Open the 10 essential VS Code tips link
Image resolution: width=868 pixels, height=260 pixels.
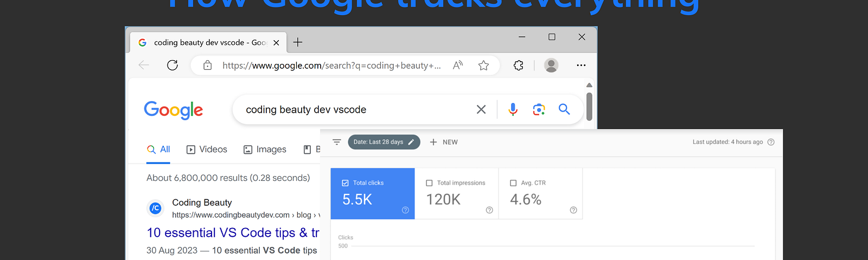point(233,233)
